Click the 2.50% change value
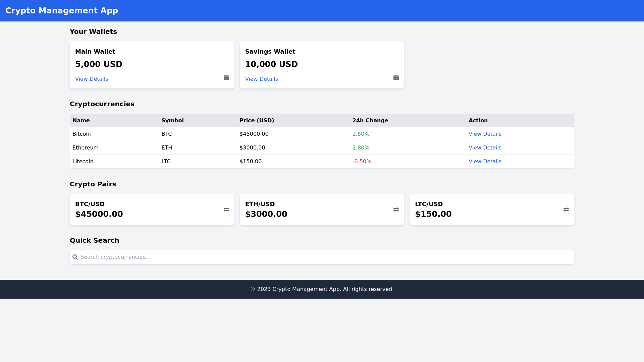The width and height of the screenshot is (644, 362). pos(361,134)
